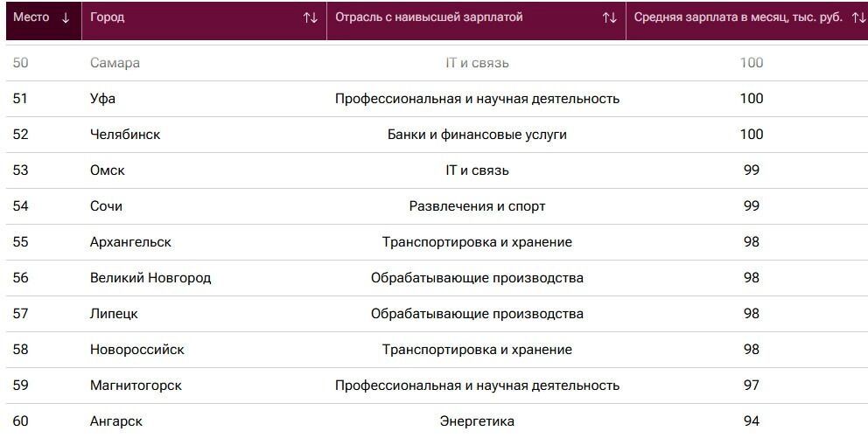The width and height of the screenshot is (868, 438).
Task: Click the "Развлечения и спорт" industry cell
Action: 477,206
